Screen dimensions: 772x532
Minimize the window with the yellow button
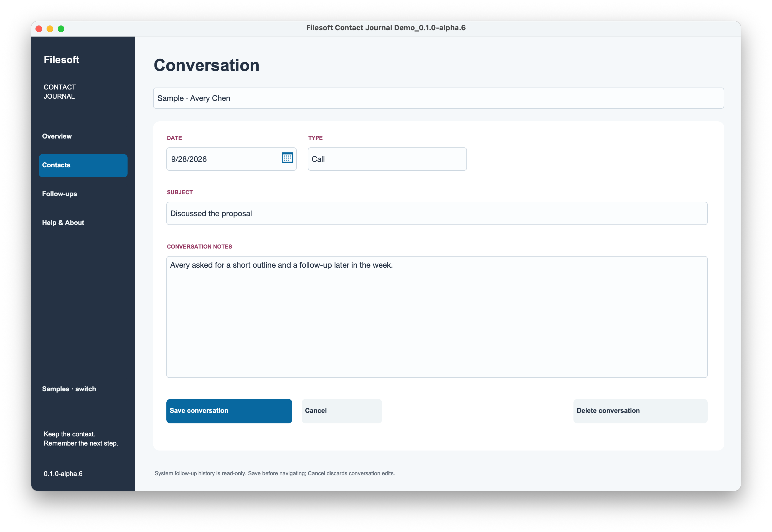click(50, 29)
